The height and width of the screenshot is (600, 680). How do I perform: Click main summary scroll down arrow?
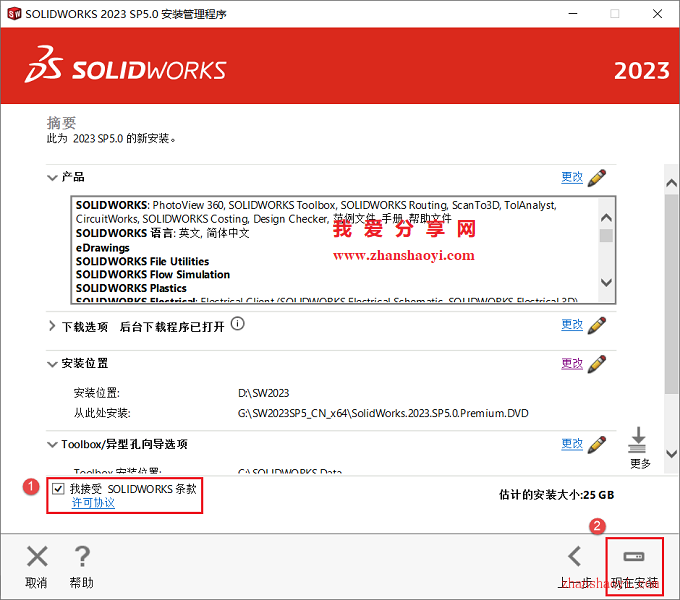[x=671, y=454]
